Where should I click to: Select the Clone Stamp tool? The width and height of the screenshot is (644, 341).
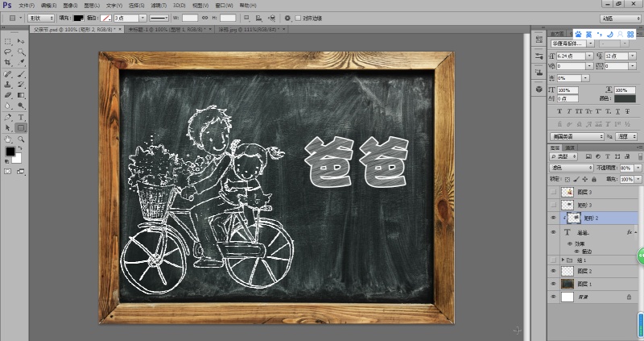tap(8, 85)
